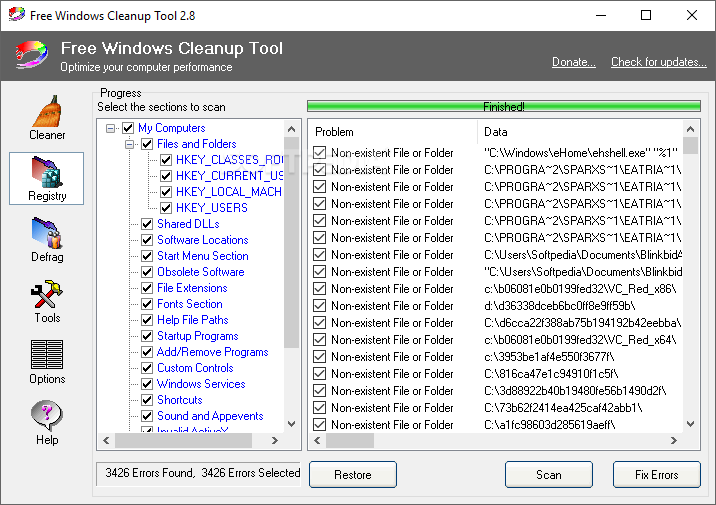Open the Donate link
The image size is (716, 505).
click(574, 62)
